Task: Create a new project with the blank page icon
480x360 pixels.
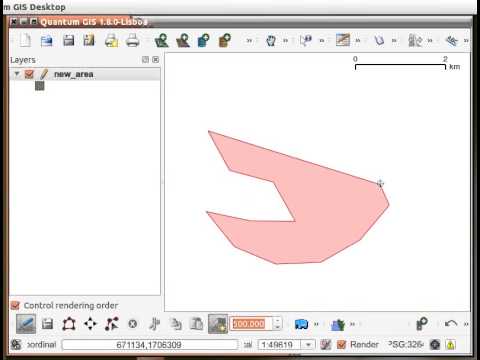Action: [25, 41]
